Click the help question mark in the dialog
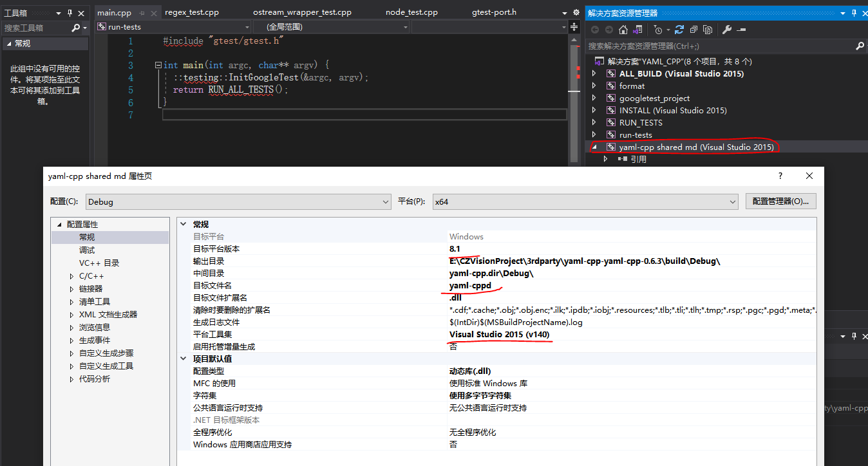This screenshot has height=466, width=868. click(x=780, y=176)
